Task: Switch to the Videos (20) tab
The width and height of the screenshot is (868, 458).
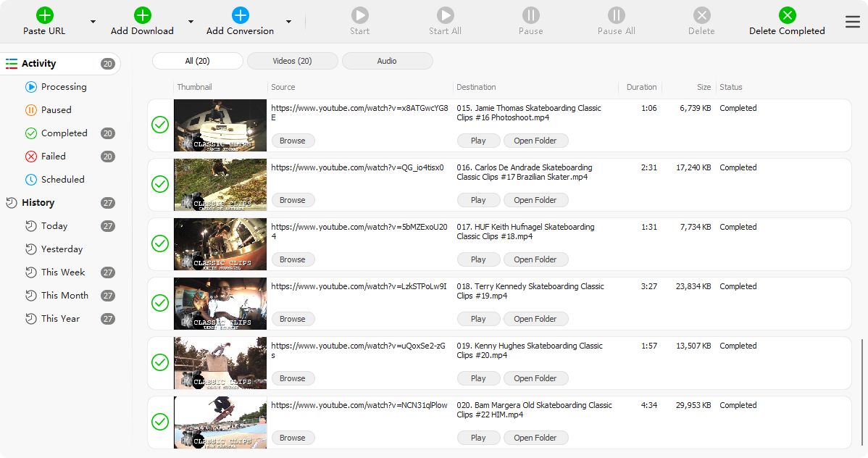Action: point(292,61)
